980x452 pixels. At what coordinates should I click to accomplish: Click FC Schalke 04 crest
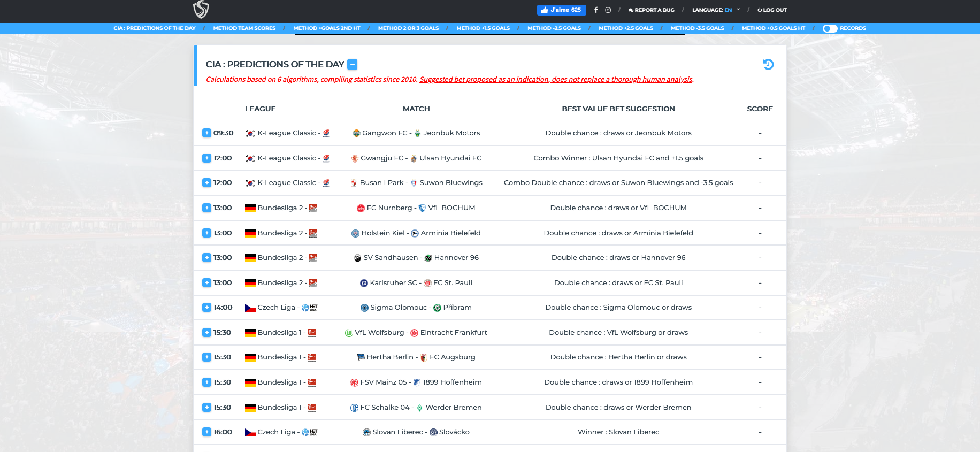pos(354,408)
